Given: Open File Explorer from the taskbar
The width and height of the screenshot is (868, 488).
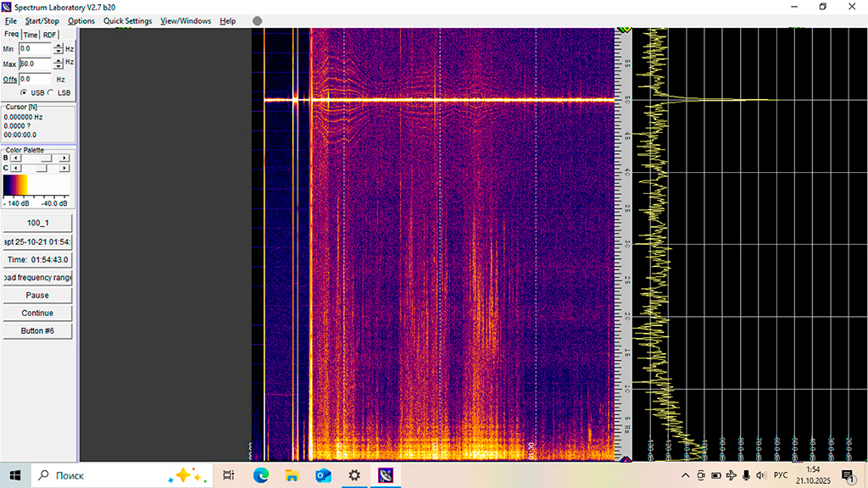Looking at the screenshot, I should click(292, 474).
